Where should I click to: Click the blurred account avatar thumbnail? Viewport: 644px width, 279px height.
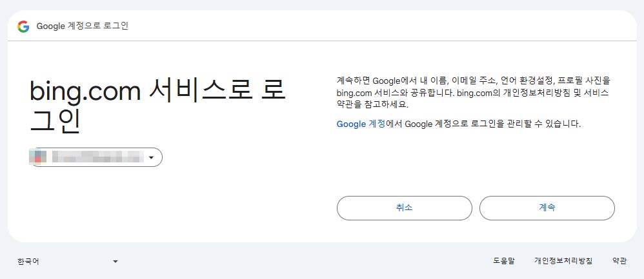click(x=38, y=157)
